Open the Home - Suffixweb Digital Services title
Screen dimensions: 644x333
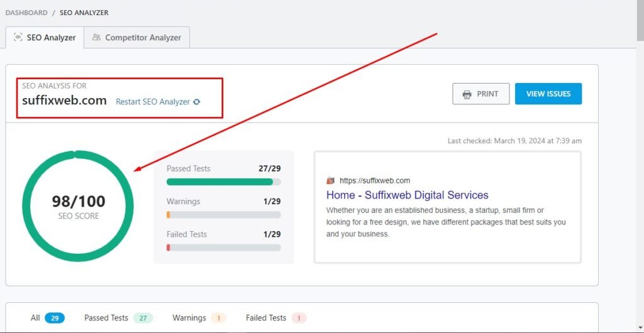point(407,195)
